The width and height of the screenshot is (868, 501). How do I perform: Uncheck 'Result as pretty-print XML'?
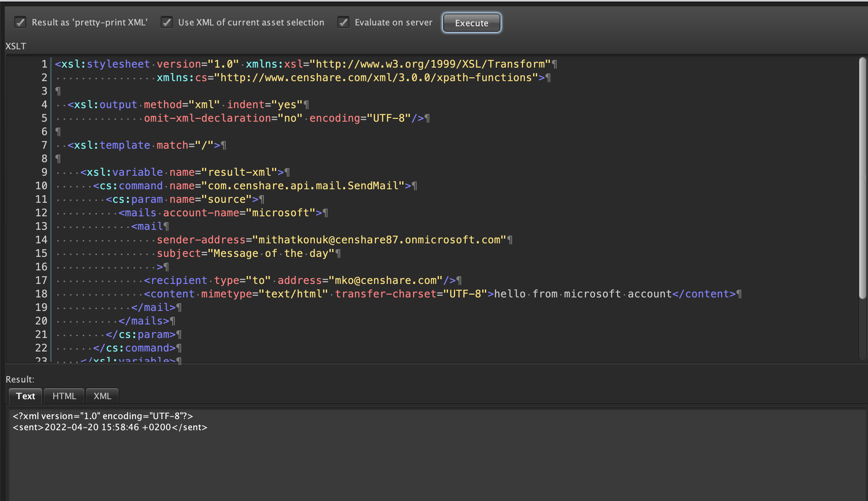[20, 23]
